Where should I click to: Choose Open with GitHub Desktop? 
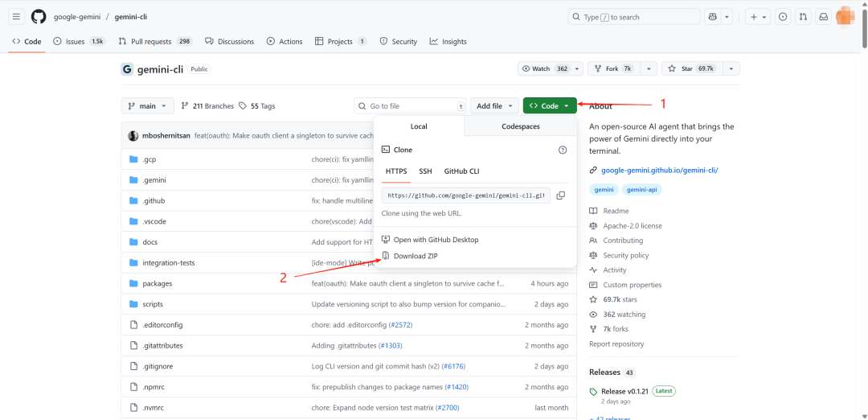tap(430, 240)
